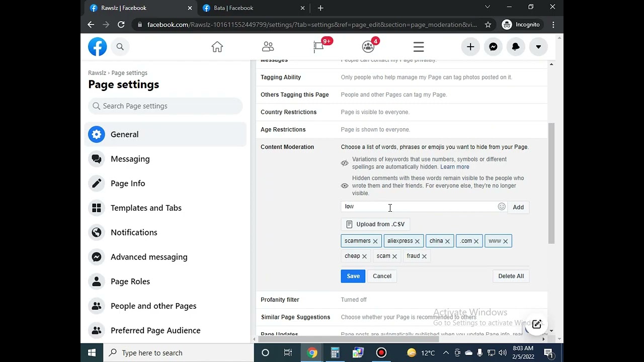The height and width of the screenshot is (362, 644).
Task: Click the Rawslz breadcrumb link
Action: point(97,73)
